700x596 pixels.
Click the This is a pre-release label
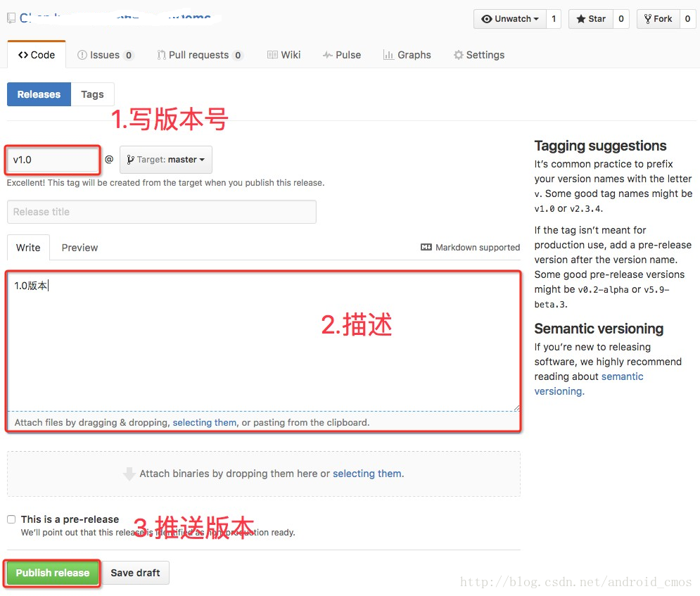70,519
